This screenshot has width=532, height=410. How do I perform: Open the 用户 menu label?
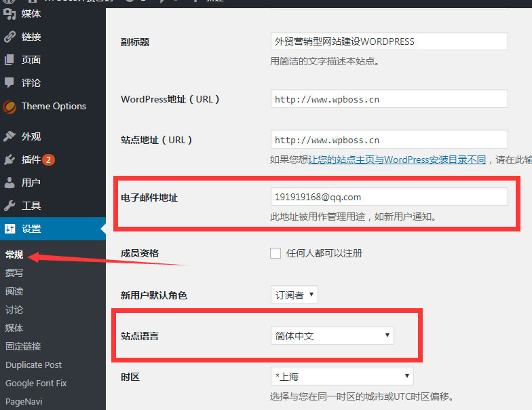click(31, 183)
